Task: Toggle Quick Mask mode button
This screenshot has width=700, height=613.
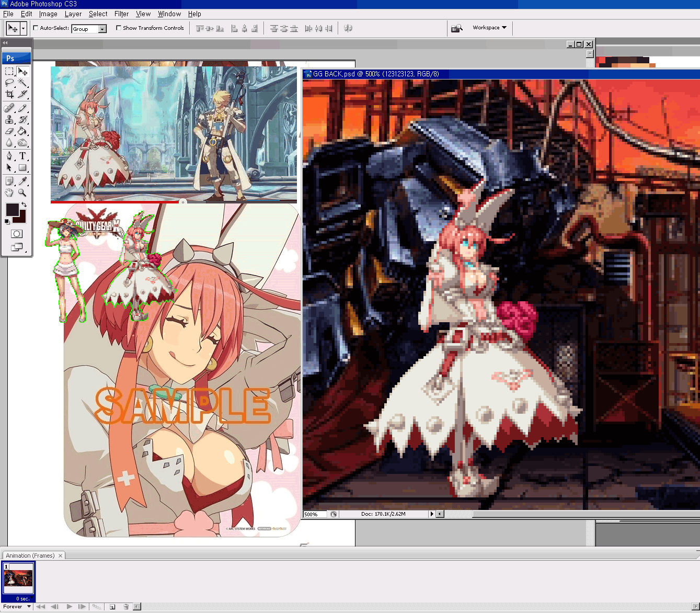Action: [17, 234]
